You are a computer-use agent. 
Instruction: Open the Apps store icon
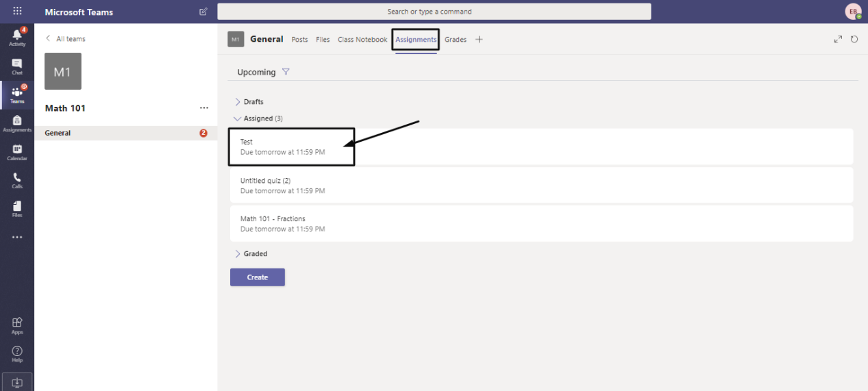tap(17, 325)
